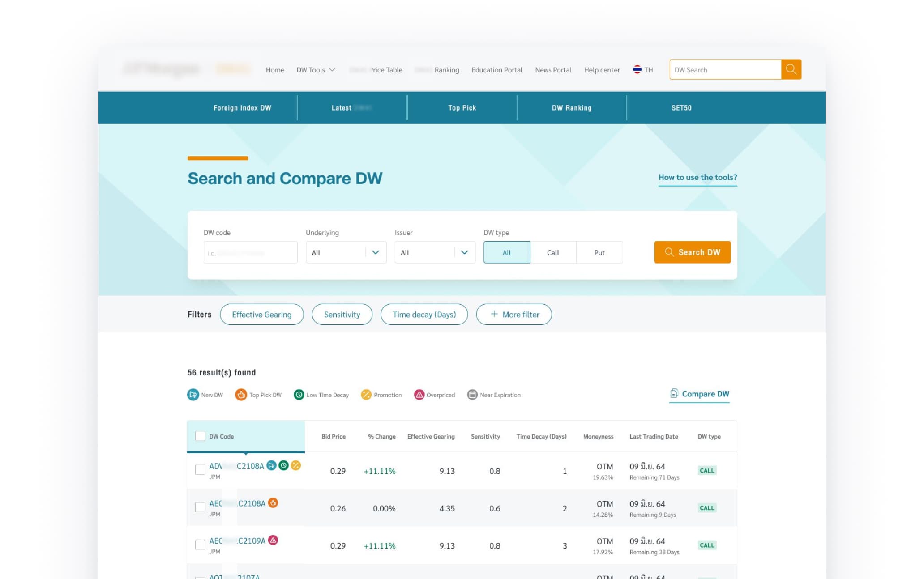This screenshot has width=924, height=579.
Task: Click the Overpriced legend icon
Action: tap(419, 395)
